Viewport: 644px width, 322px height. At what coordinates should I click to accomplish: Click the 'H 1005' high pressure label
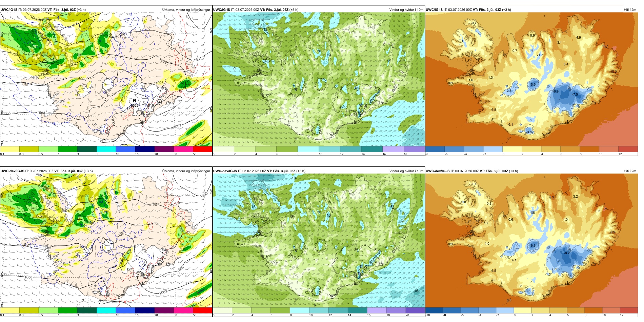coord(134,103)
